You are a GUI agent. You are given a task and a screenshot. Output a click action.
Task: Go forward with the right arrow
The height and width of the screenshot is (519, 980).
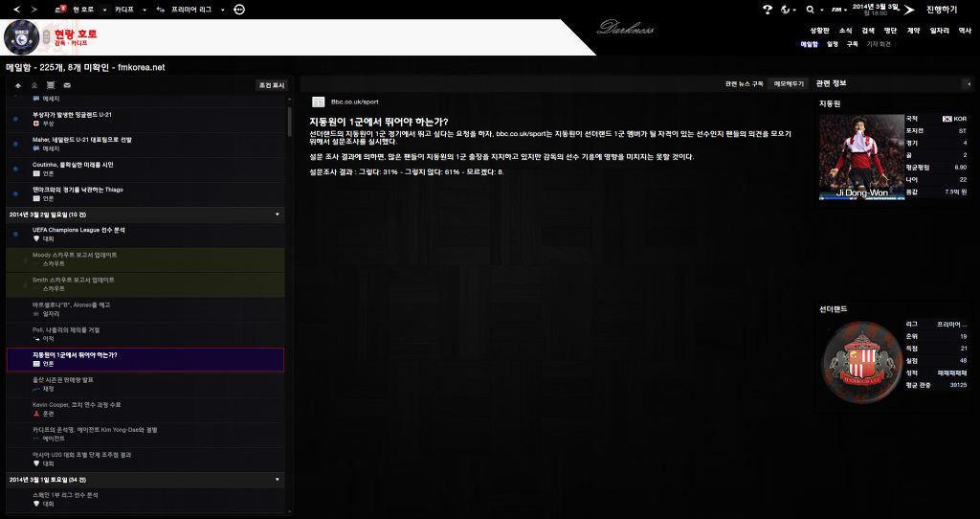point(33,10)
